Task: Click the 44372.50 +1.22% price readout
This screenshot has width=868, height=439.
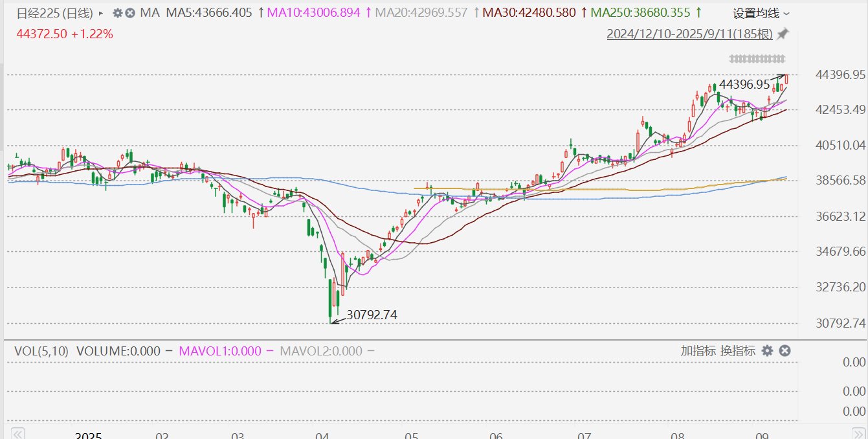Action: pos(64,34)
